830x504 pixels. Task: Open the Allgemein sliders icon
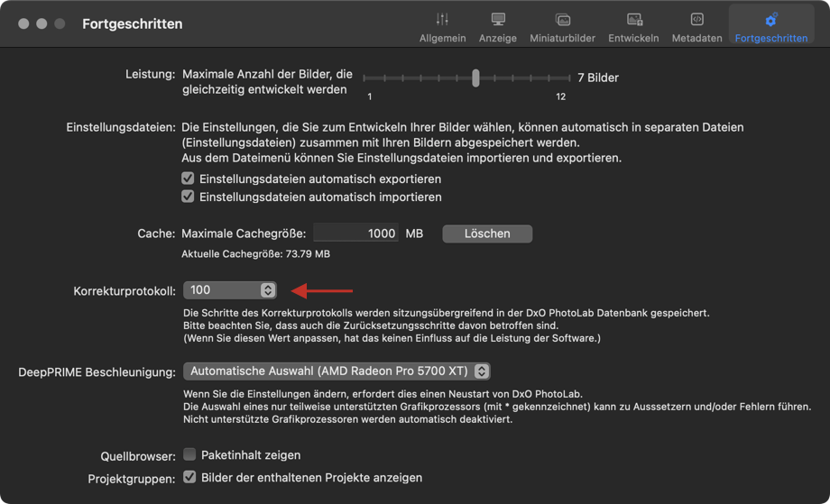pos(442,20)
